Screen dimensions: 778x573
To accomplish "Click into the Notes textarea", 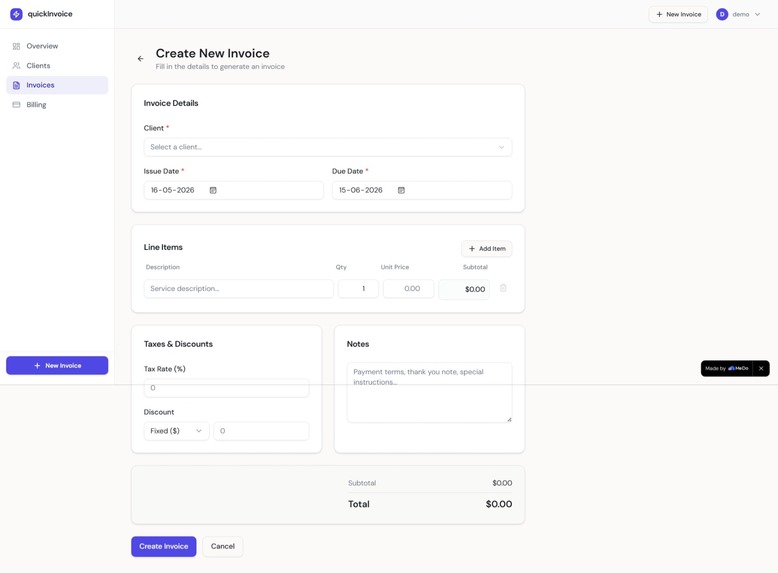I will 429,392.
